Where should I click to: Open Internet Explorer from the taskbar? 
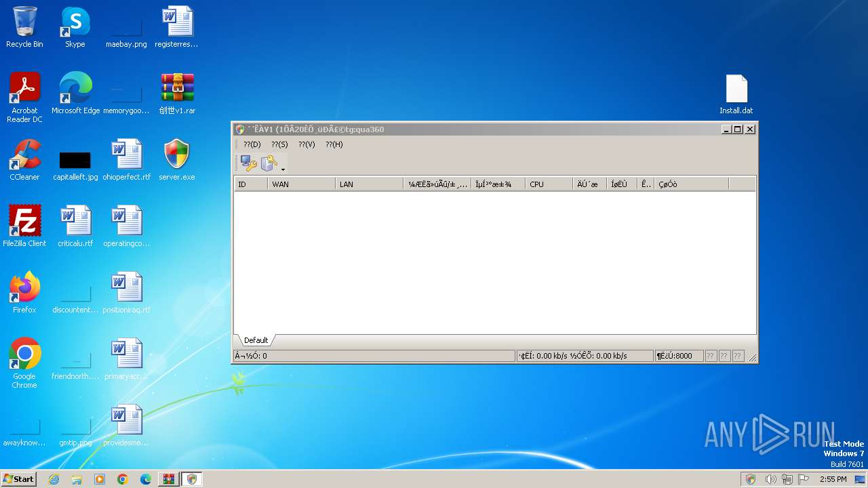point(54,479)
